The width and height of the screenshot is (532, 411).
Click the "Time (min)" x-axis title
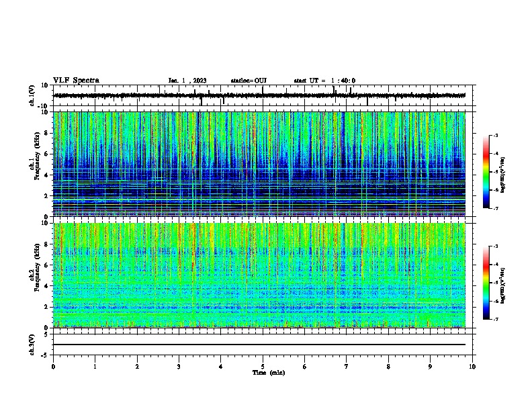pyautogui.click(x=269, y=373)
